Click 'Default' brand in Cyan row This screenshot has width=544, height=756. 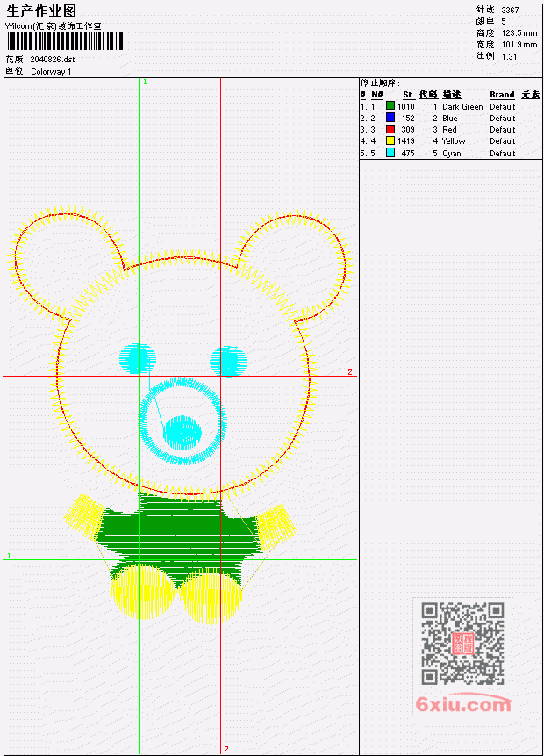coord(503,154)
